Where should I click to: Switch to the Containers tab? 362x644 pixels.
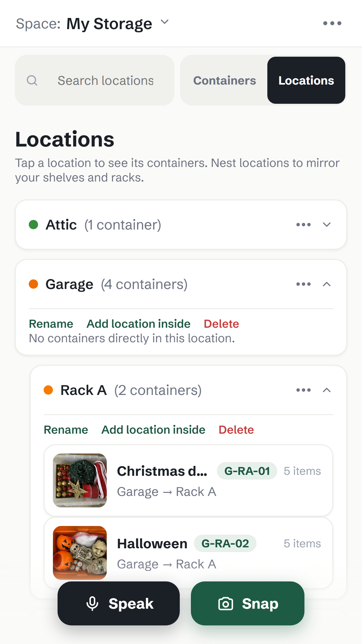(225, 81)
